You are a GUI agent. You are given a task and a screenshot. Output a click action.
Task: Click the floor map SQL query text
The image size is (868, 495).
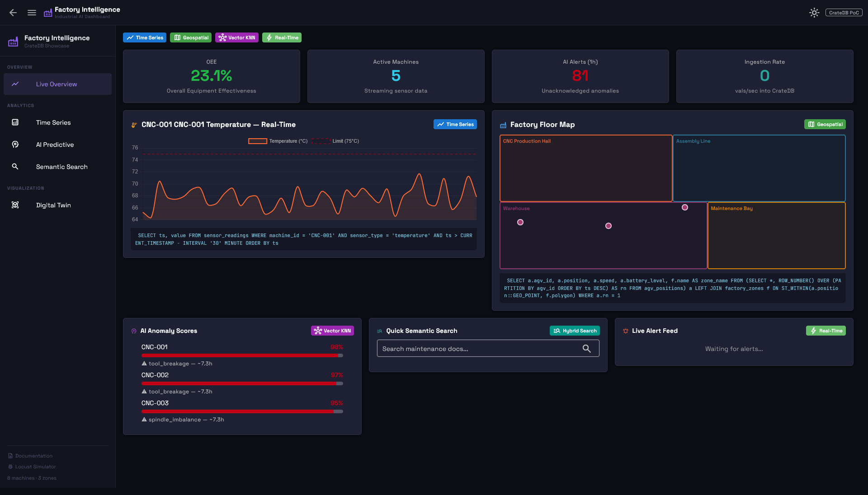click(673, 288)
